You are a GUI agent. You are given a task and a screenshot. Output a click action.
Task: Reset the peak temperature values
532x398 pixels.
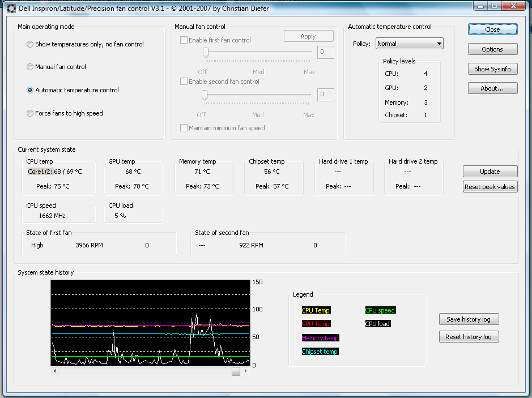(x=490, y=186)
